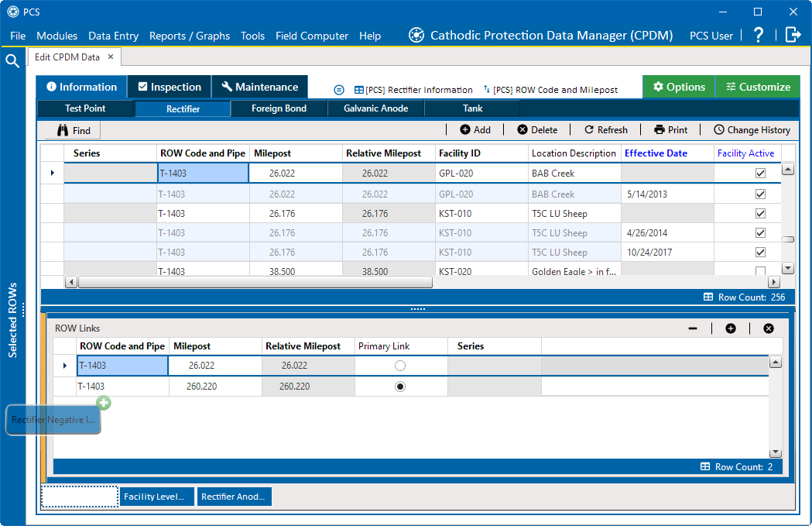The image size is (812, 526).
Task: Open the File menu
Action: click(x=18, y=36)
